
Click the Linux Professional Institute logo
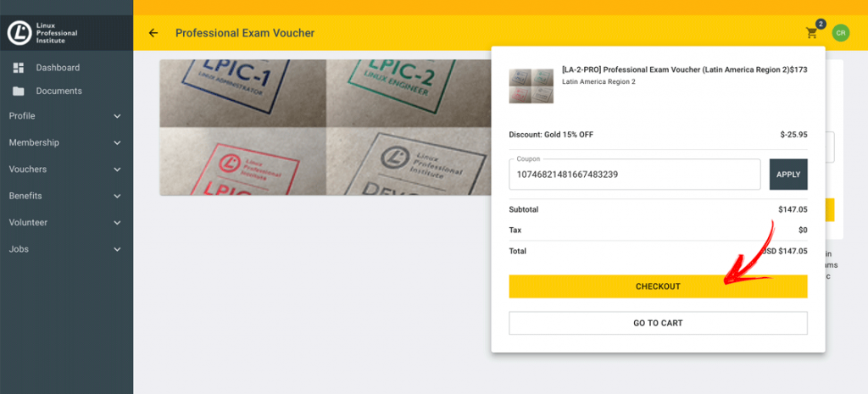tap(42, 33)
